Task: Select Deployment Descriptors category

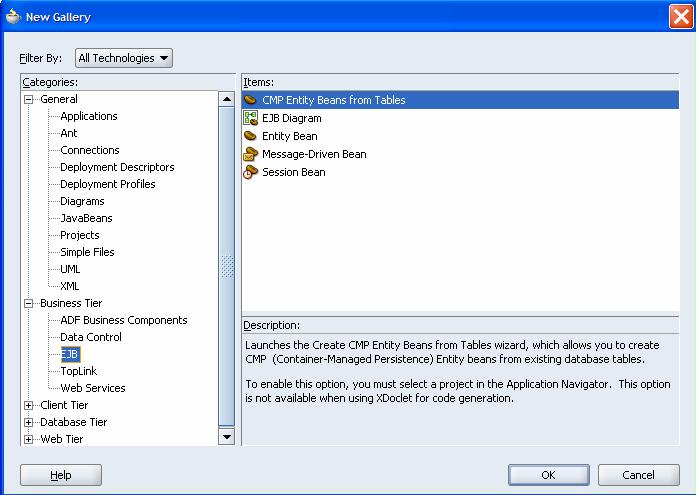Action: point(117,167)
